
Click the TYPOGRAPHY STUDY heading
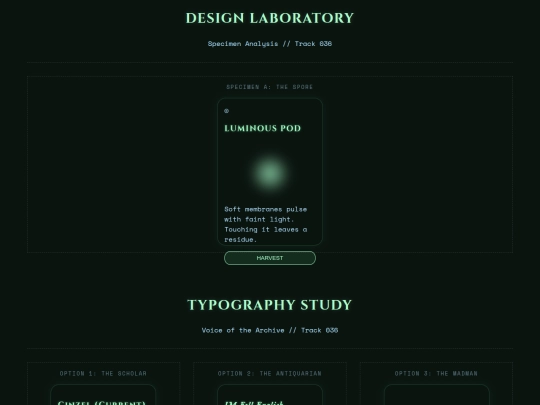click(x=270, y=305)
